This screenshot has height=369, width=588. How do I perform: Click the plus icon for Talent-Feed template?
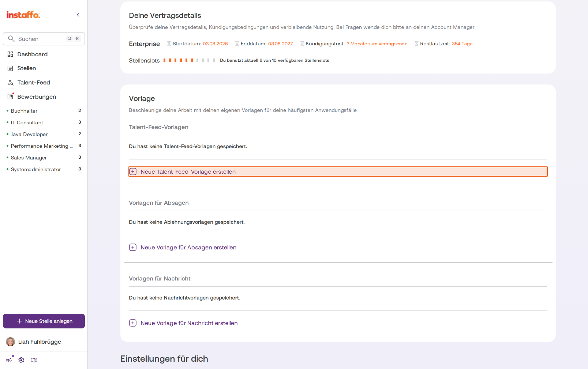click(x=133, y=172)
